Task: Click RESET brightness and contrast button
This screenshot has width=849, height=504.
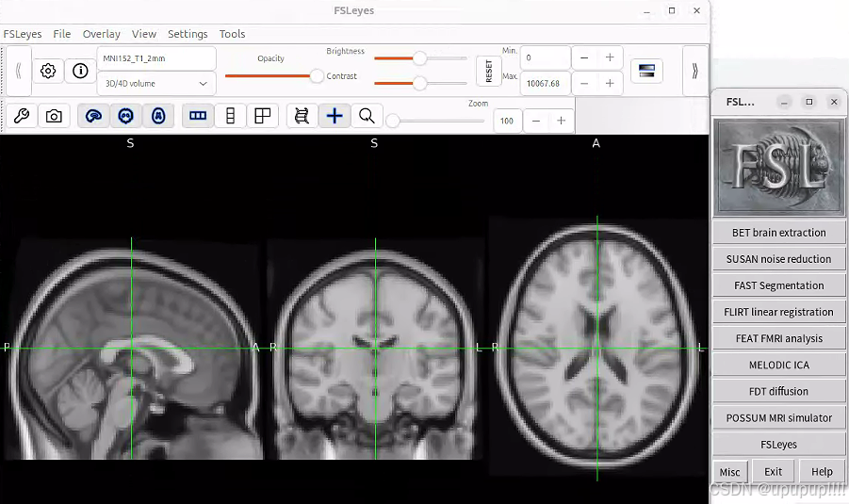Action: [488, 71]
